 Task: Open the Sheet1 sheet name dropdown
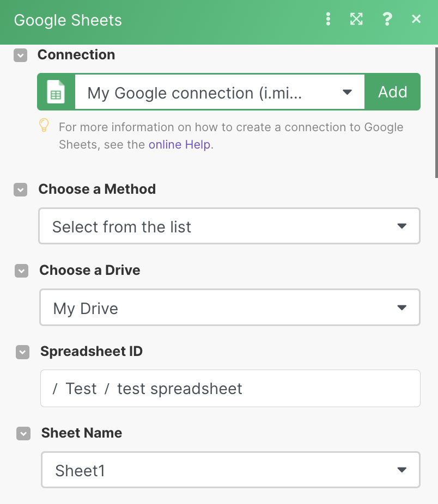tap(230, 470)
